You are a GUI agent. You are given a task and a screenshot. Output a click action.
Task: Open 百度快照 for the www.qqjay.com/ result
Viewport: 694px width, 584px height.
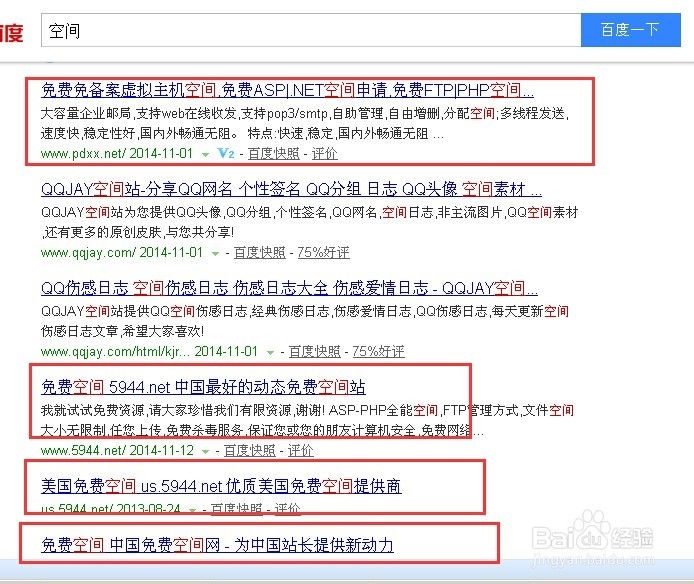(x=259, y=252)
